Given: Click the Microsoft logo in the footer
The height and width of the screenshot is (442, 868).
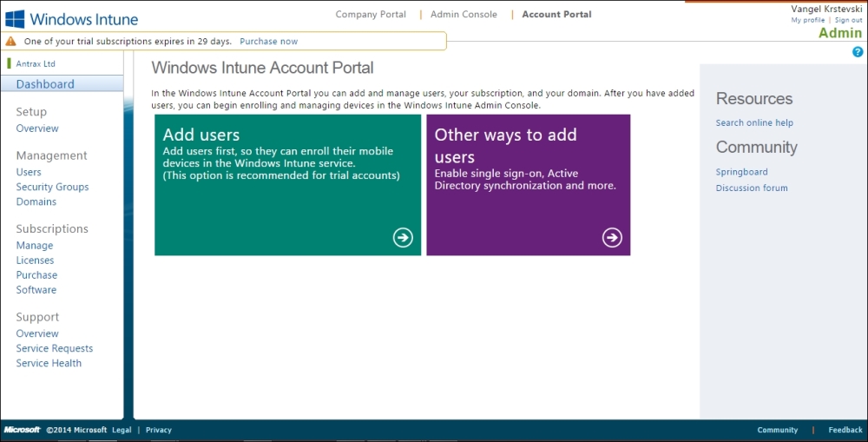Looking at the screenshot, I should pyautogui.click(x=23, y=430).
